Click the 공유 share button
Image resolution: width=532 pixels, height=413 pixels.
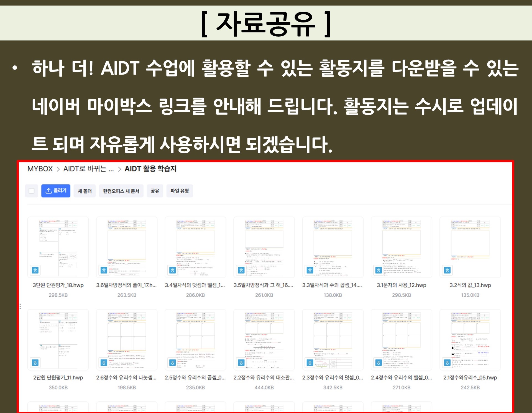coord(155,191)
